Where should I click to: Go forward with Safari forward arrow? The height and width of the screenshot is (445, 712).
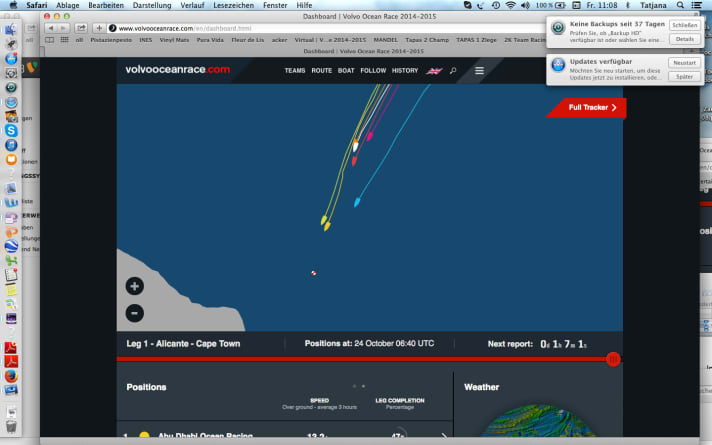pyautogui.click(x=63, y=28)
